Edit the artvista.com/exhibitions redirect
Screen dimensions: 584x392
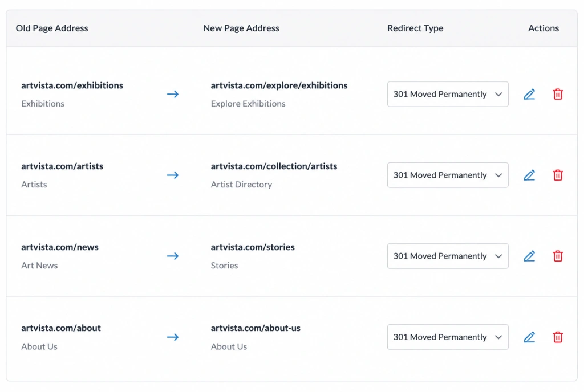pyautogui.click(x=529, y=94)
